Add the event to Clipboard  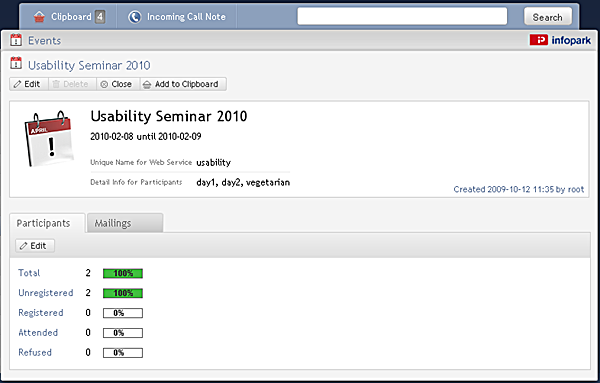183,84
